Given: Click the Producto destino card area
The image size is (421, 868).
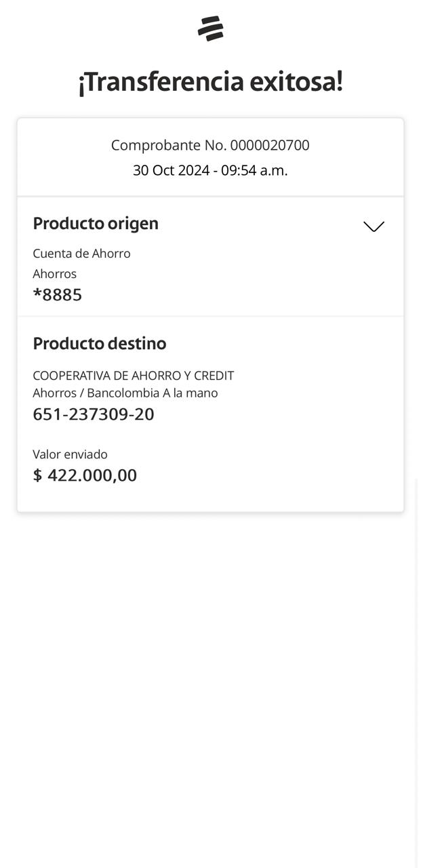Looking at the screenshot, I should point(305,441).
